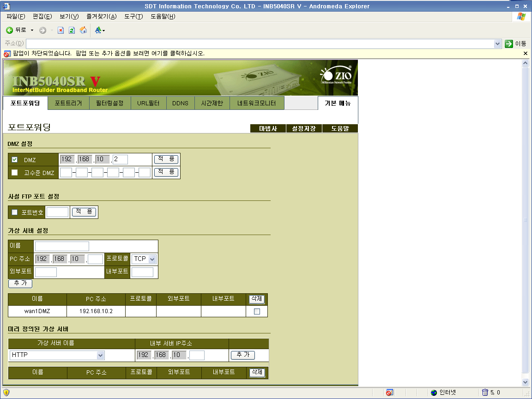Click the scrollbar up arrow
The width and height of the screenshot is (532, 399).
(x=525, y=63)
